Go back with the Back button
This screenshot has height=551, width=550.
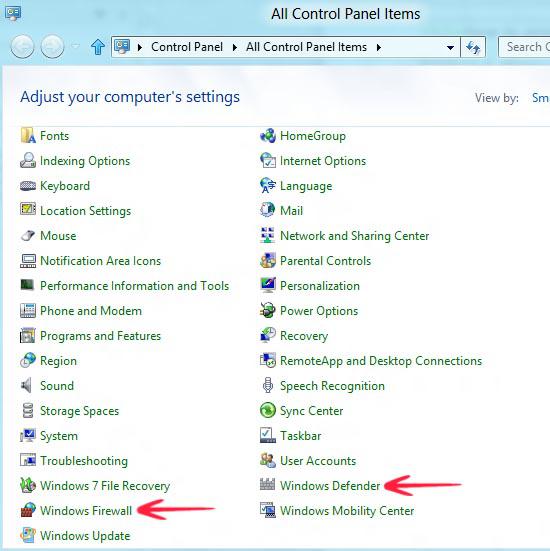[x=22, y=46]
